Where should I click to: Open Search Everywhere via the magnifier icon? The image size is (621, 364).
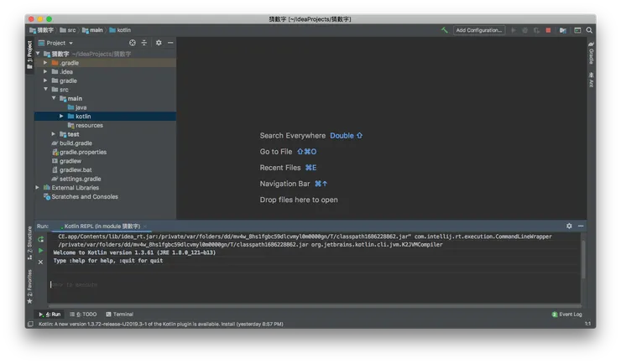pos(588,30)
